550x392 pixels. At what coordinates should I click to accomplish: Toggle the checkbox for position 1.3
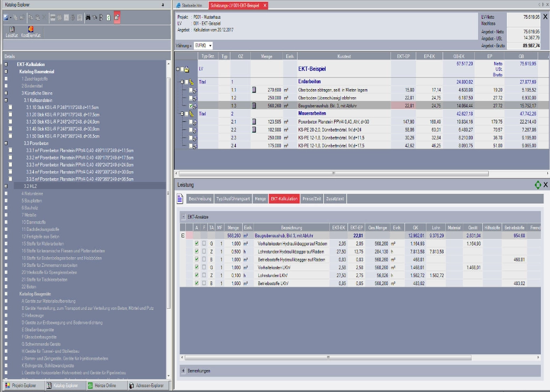(x=191, y=106)
